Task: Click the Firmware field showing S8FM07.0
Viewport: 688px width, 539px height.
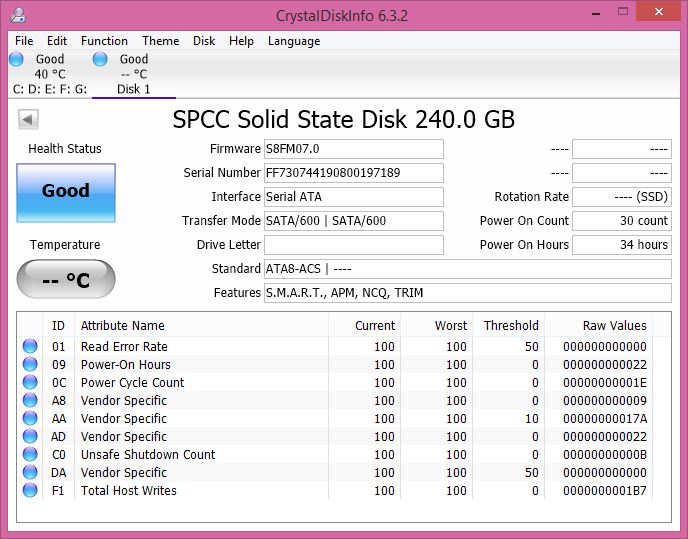Action: pos(354,149)
